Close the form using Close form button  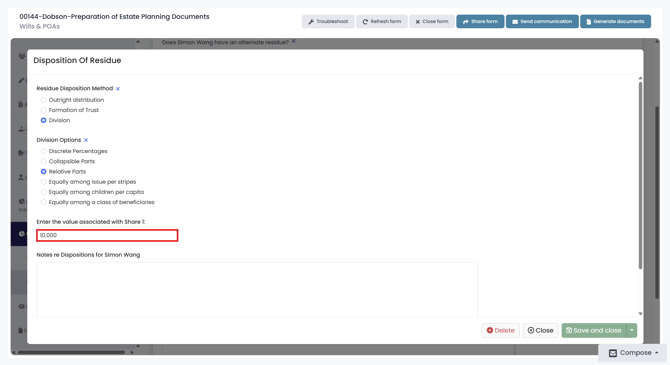(x=432, y=21)
